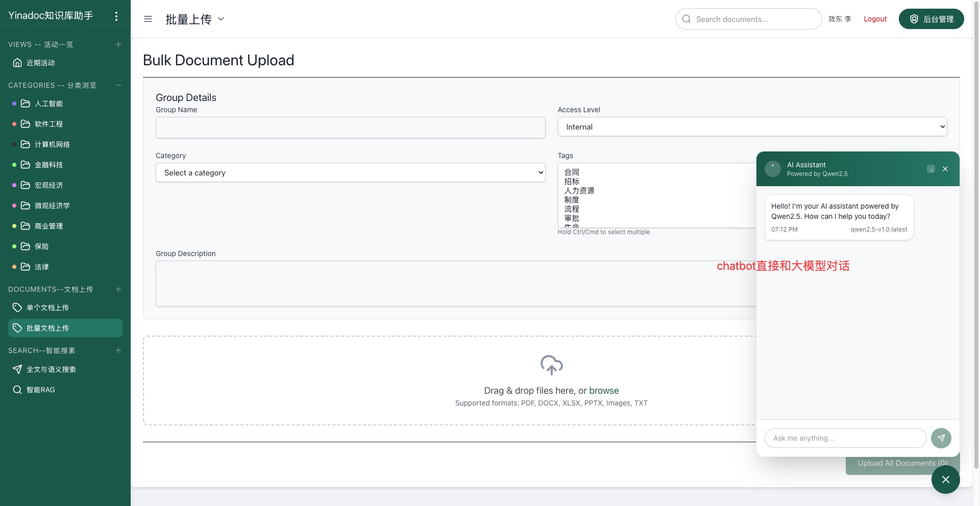The width and height of the screenshot is (980, 506).
Task: Click the Logout link
Action: pyautogui.click(x=875, y=19)
